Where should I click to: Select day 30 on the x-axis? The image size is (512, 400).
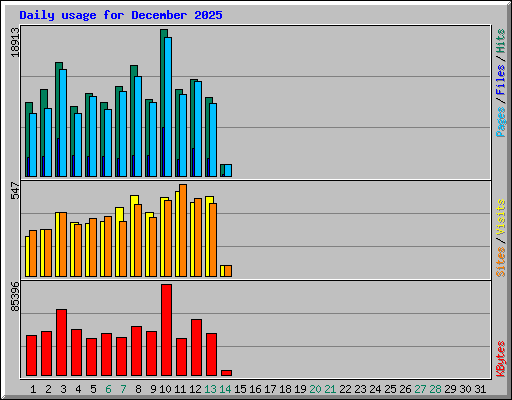coord(465,389)
